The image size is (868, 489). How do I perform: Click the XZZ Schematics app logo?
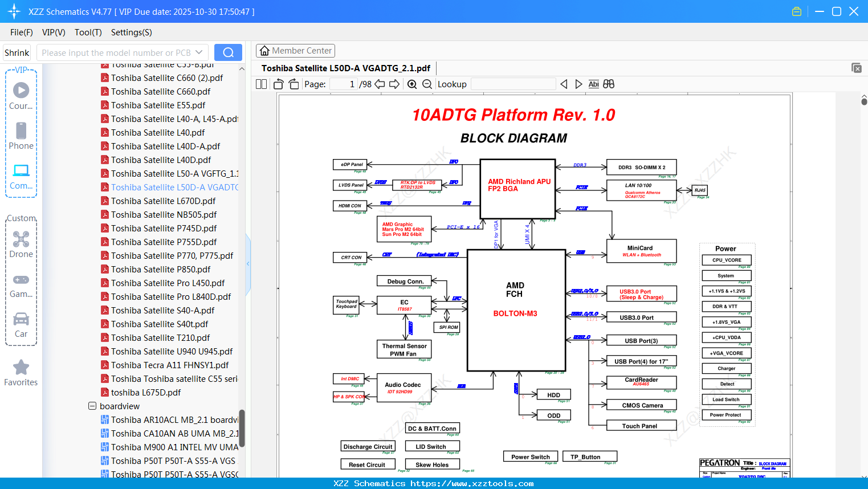pos(14,11)
